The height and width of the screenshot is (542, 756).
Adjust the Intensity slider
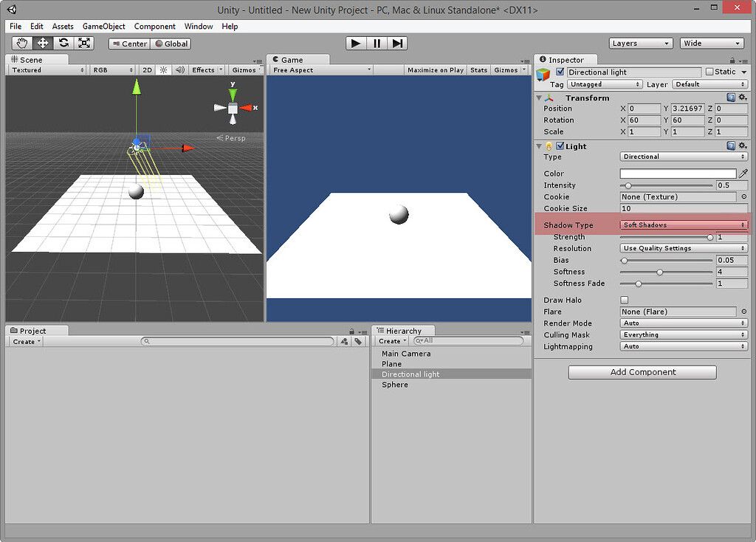(666, 185)
